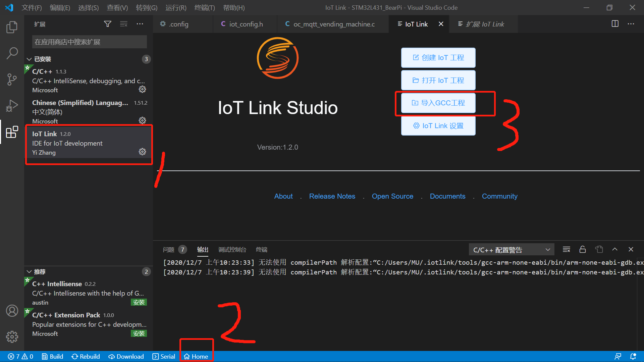This screenshot has width=644, height=362.
Task: Open Serial from the status bar
Action: point(164,356)
